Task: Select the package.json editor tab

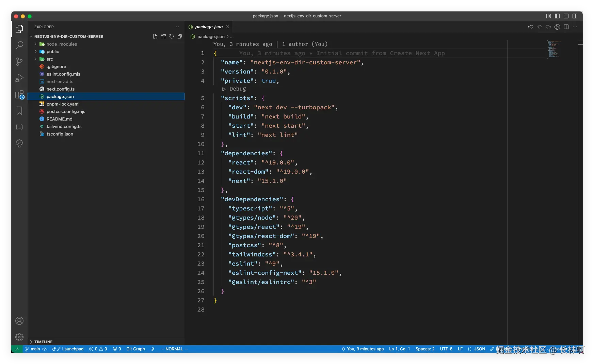Action: [x=209, y=27]
